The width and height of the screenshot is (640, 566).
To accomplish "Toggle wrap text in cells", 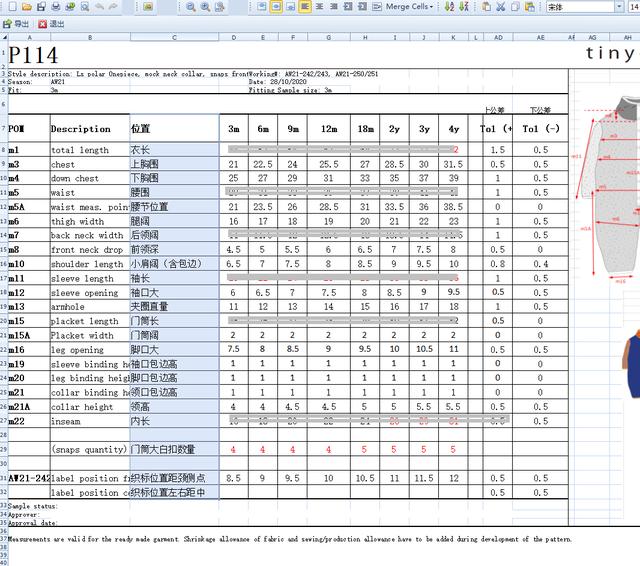I will click(377, 7).
